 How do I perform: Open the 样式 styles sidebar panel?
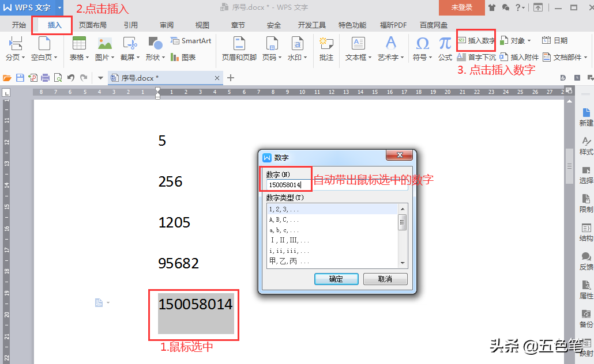click(586, 146)
